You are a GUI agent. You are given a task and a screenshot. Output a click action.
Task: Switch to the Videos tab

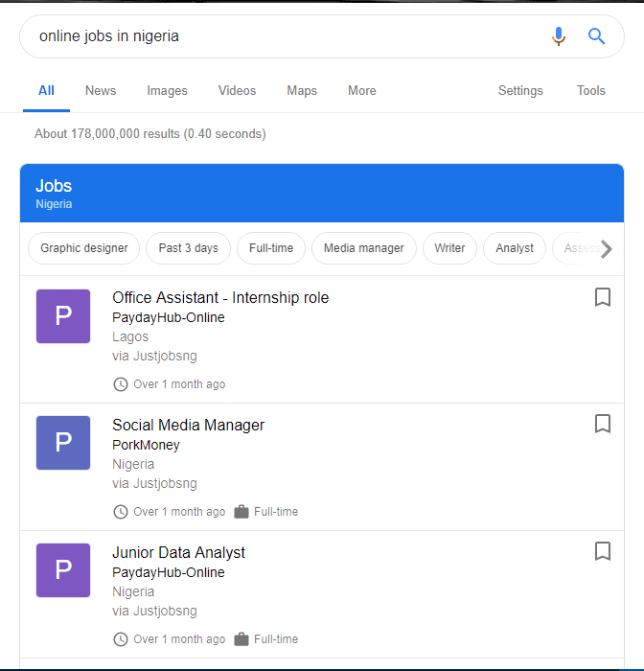237,91
